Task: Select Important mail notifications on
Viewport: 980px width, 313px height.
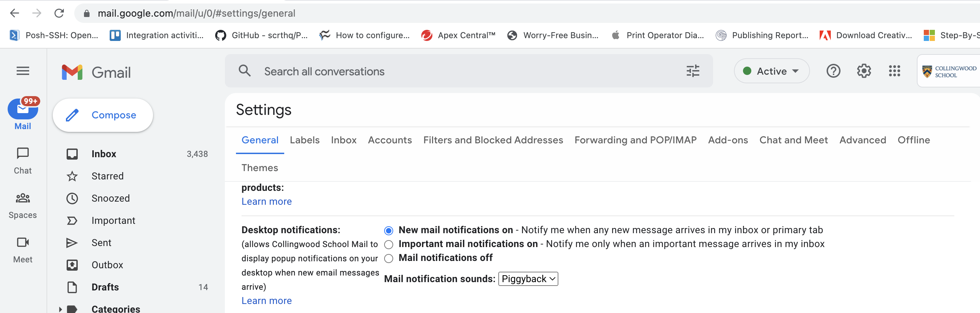Action: [388, 244]
